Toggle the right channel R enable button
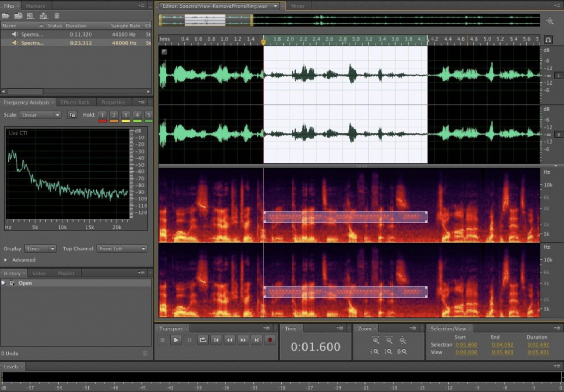 point(559,135)
